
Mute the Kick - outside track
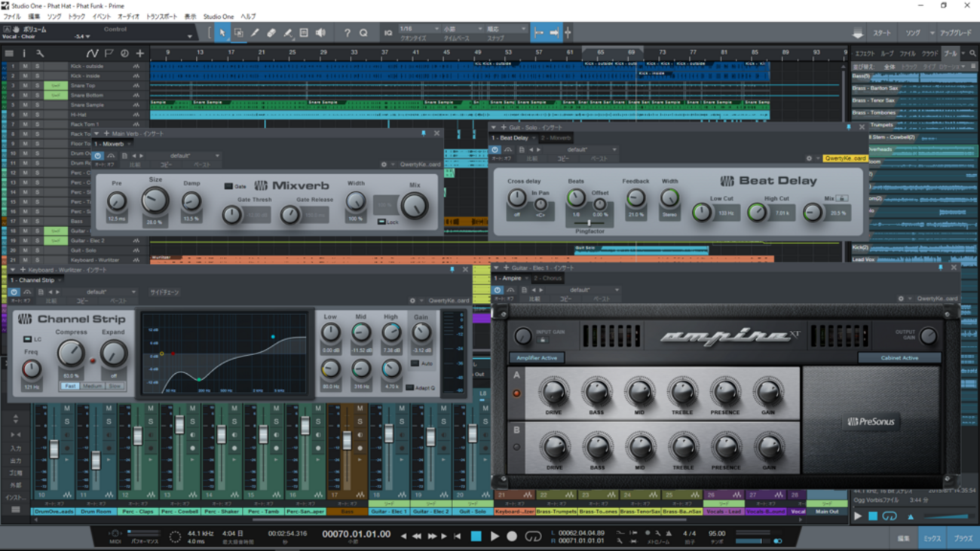pyautogui.click(x=25, y=66)
